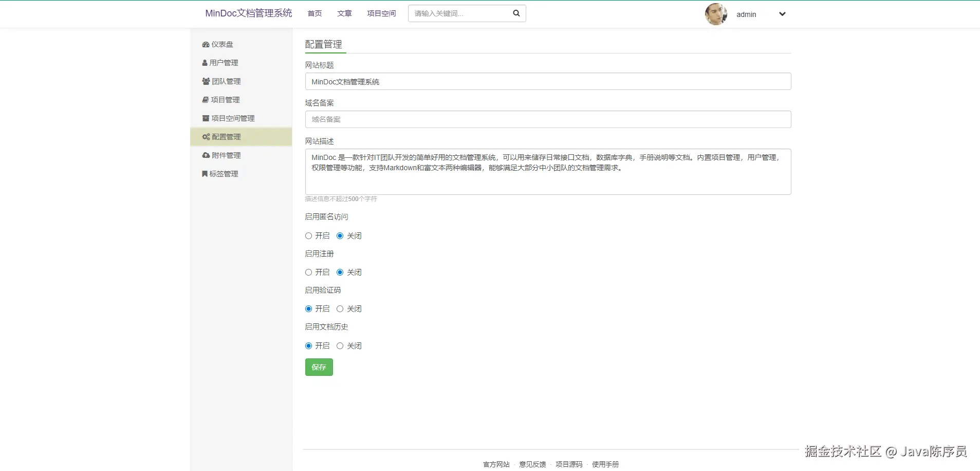Click the cloud icon beside 附件管理
Screen dimensions: 980x471
(x=206, y=155)
